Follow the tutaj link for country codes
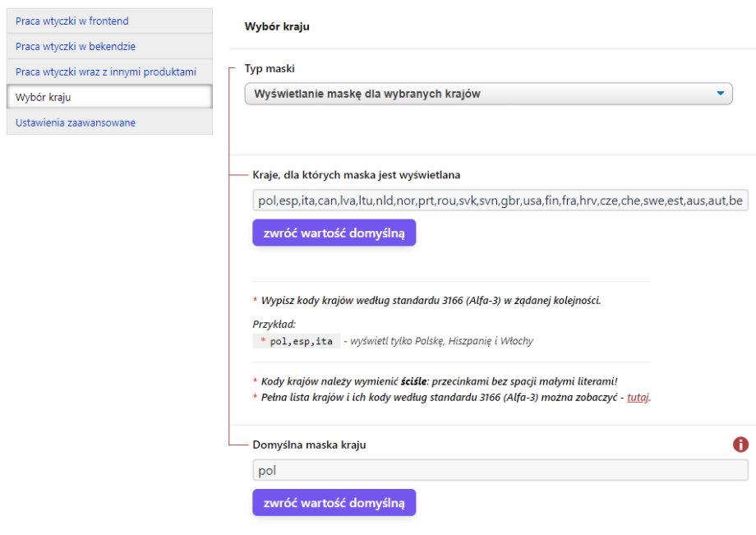The image size is (756, 535). (x=638, y=397)
